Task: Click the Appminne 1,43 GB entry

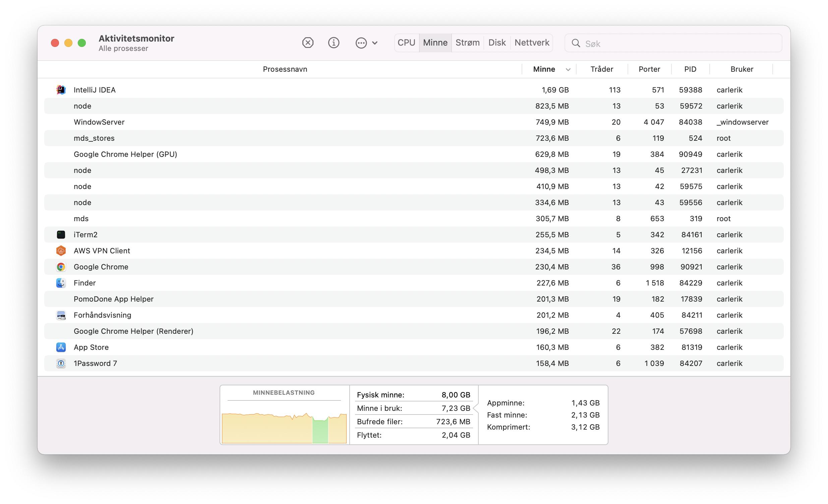Action: (543, 403)
